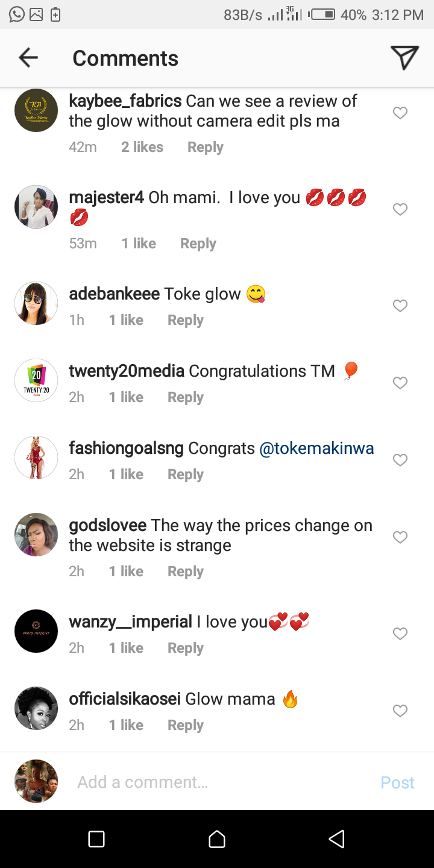434x868 pixels.
Task: Open direct share paper plane icon
Action: (x=404, y=58)
